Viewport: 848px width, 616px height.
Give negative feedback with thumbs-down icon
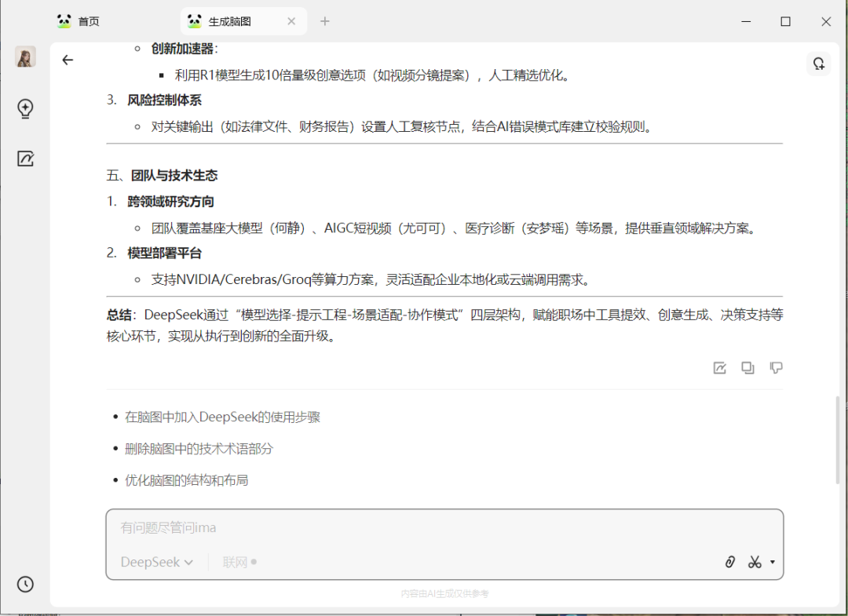coord(776,367)
